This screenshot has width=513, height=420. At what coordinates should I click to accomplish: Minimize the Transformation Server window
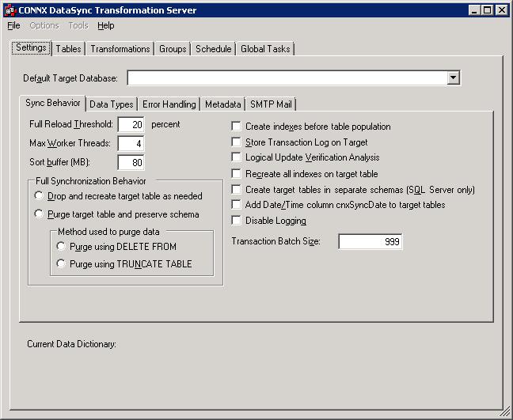474,10
